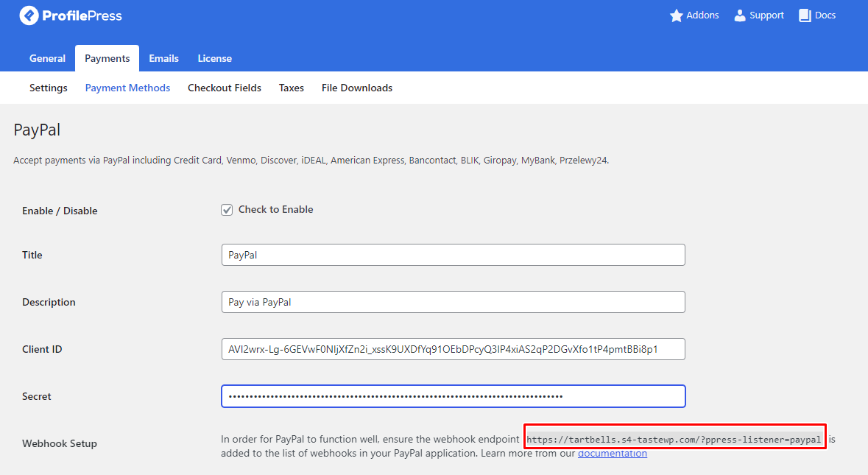868x475 pixels.
Task: Open the Taxes sub-tab
Action: (x=292, y=88)
